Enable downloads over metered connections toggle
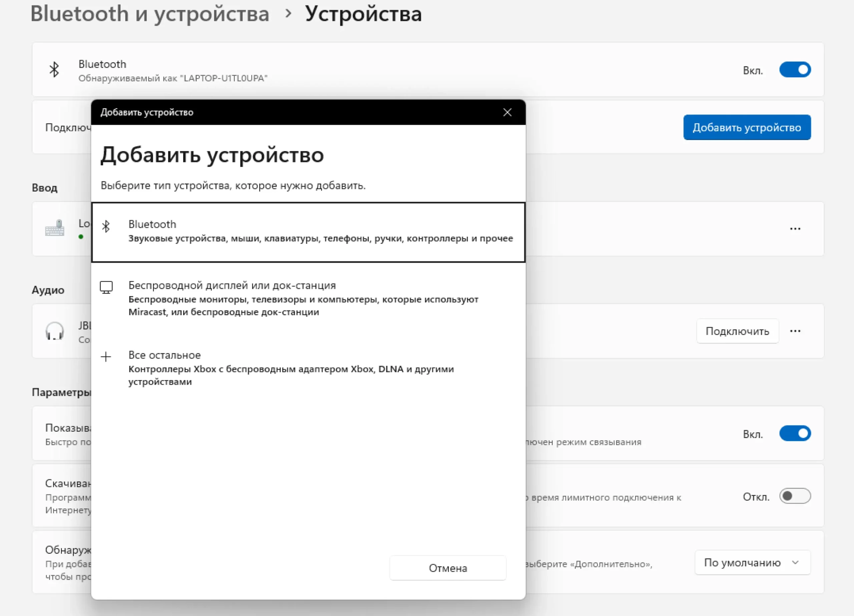This screenshot has width=854, height=616. pos(795,496)
